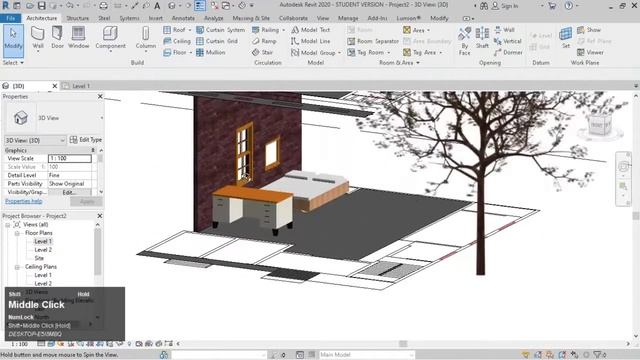Image resolution: width=640 pixels, height=360 pixels.
Task: Close the {3D} view tab
Action: pyautogui.click(x=55, y=86)
